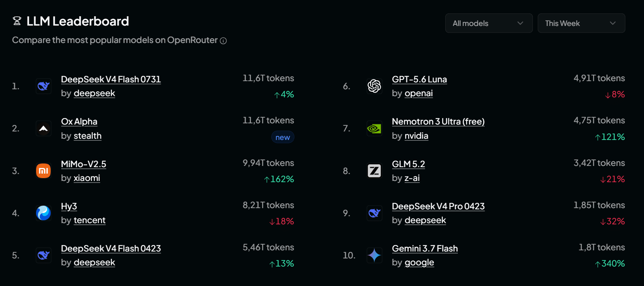Visit the tencent provider link
The width and height of the screenshot is (644, 286).
[89, 220]
